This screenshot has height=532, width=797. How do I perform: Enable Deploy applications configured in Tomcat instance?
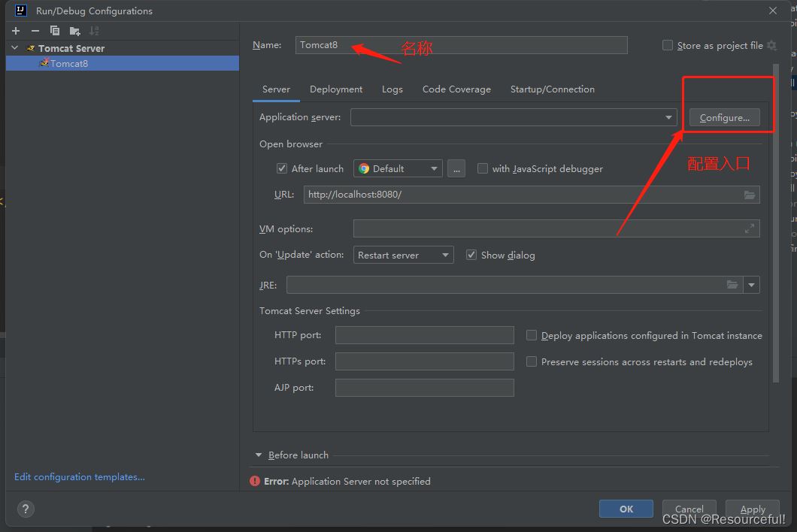click(531, 335)
